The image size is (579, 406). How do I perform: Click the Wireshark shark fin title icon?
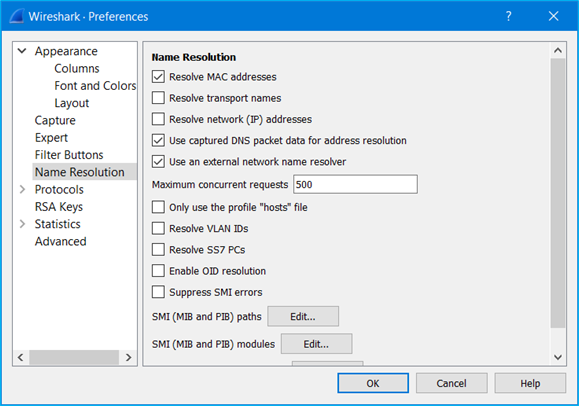coord(17,16)
